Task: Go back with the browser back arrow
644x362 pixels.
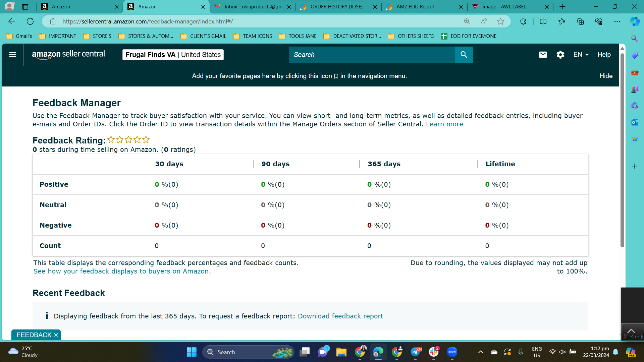Action: 12,21
